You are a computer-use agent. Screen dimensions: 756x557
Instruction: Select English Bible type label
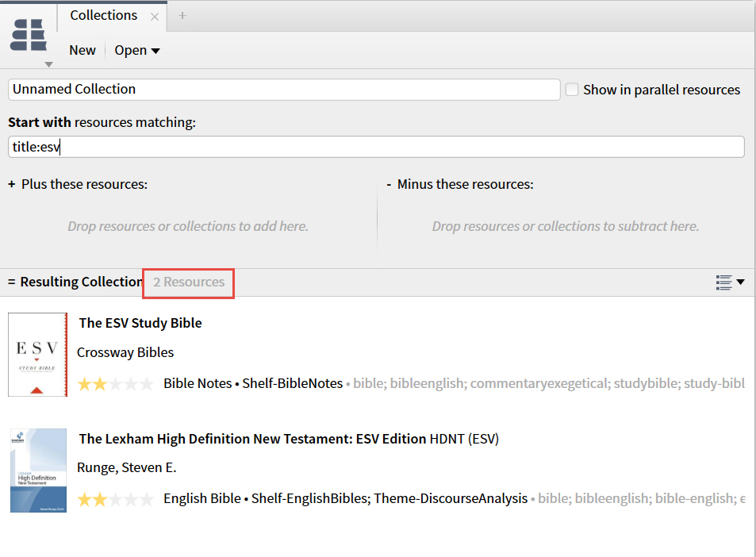coord(202,498)
